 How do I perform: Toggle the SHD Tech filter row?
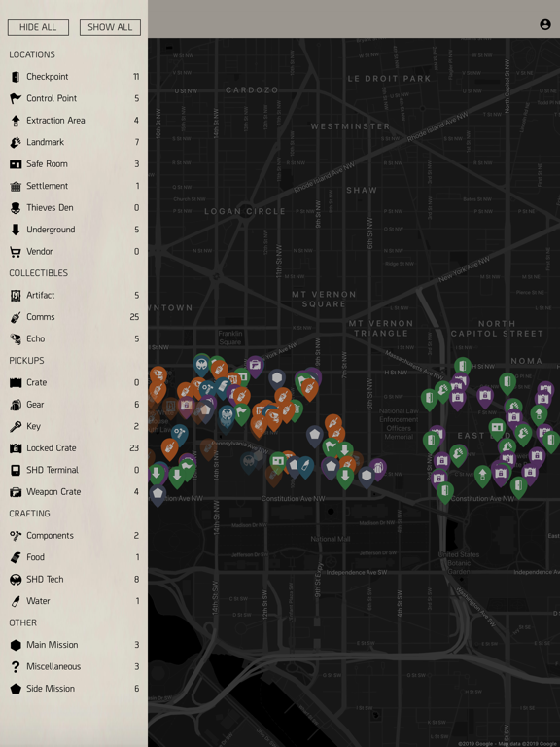[x=74, y=580]
